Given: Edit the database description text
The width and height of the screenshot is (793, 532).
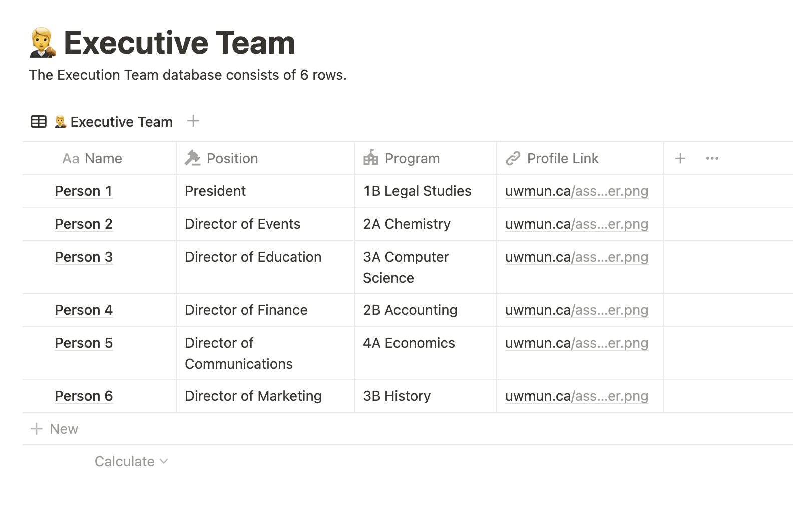Looking at the screenshot, I should [x=187, y=75].
